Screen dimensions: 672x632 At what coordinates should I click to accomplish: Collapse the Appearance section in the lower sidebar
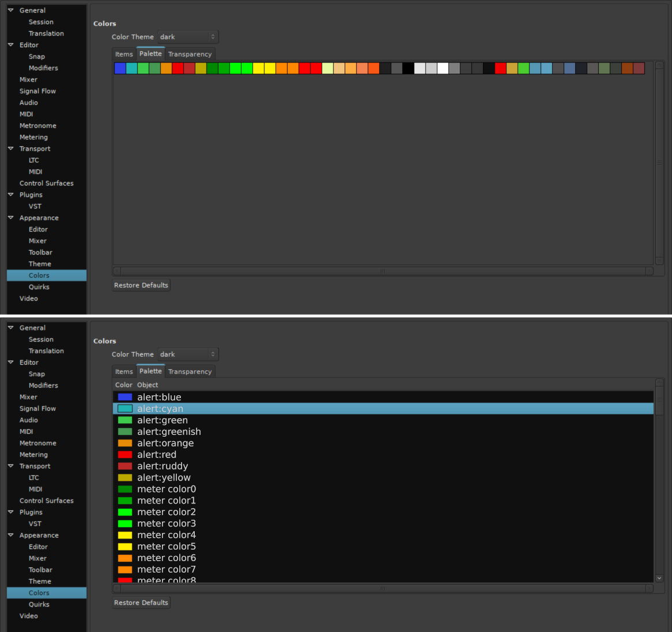tap(11, 535)
